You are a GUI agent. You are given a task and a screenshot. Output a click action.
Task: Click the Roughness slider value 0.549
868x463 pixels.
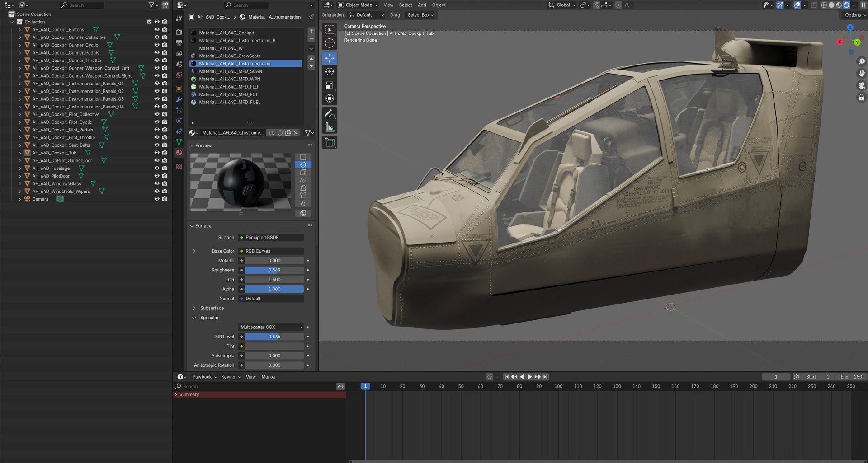(x=274, y=270)
